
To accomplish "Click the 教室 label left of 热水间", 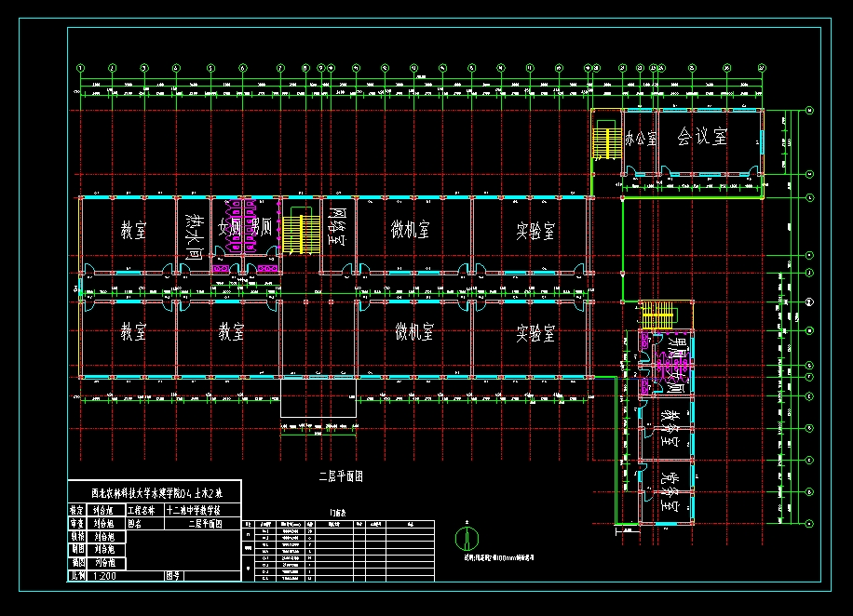I will tap(134, 230).
